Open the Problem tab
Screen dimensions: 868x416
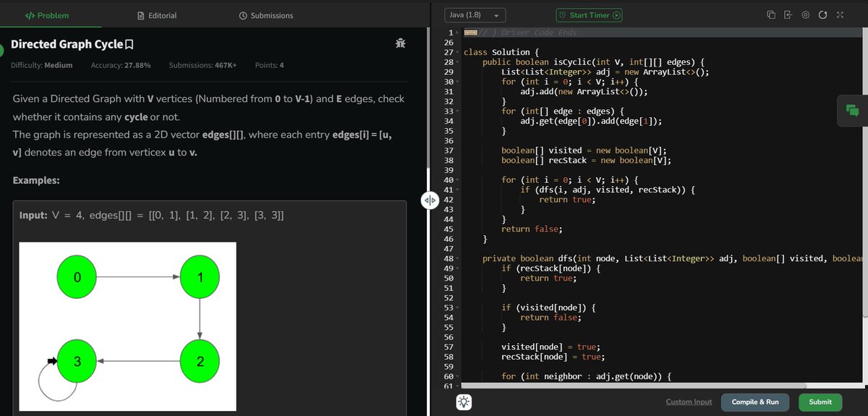(x=47, y=15)
